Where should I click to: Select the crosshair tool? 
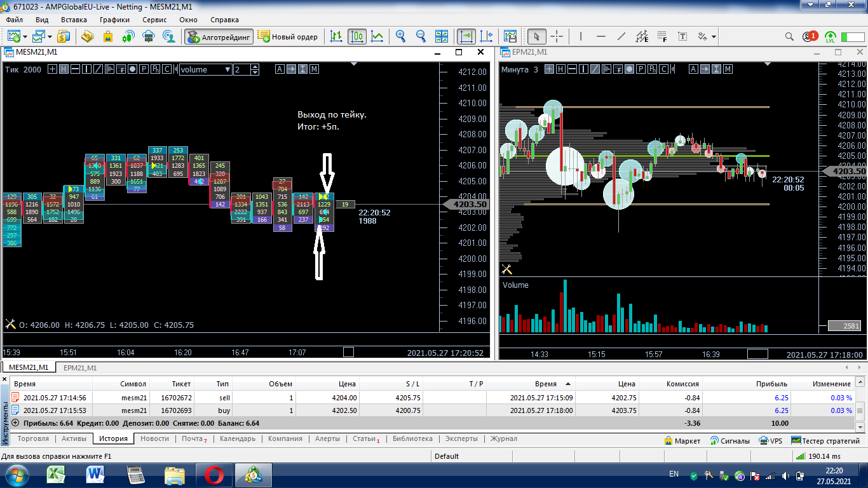pyautogui.click(x=557, y=37)
